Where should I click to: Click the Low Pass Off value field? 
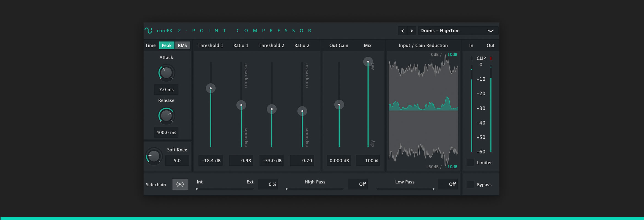(448, 184)
